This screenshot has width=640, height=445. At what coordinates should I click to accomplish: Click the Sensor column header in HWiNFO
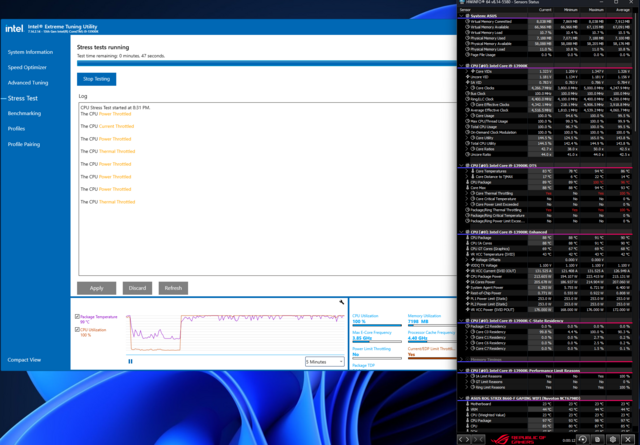click(465, 10)
